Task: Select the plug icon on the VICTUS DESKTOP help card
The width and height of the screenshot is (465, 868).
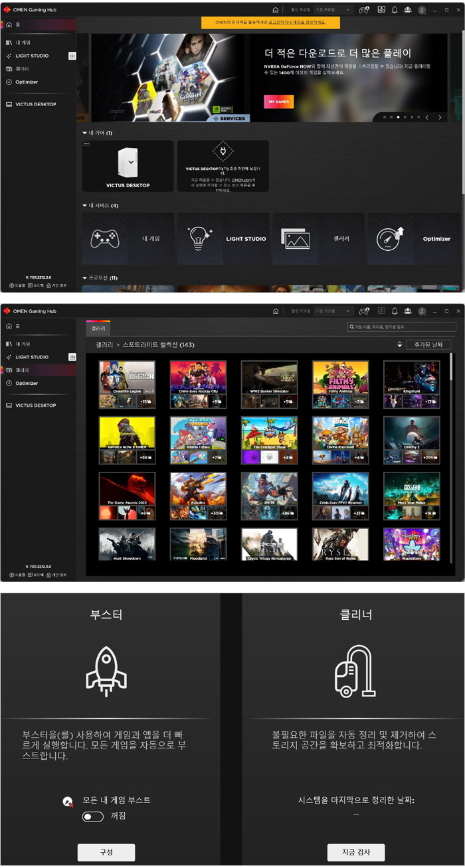Action: 223,151
